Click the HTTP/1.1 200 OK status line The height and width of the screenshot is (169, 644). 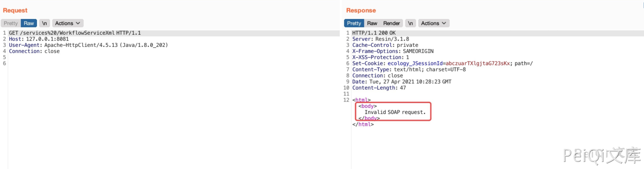[374, 33]
